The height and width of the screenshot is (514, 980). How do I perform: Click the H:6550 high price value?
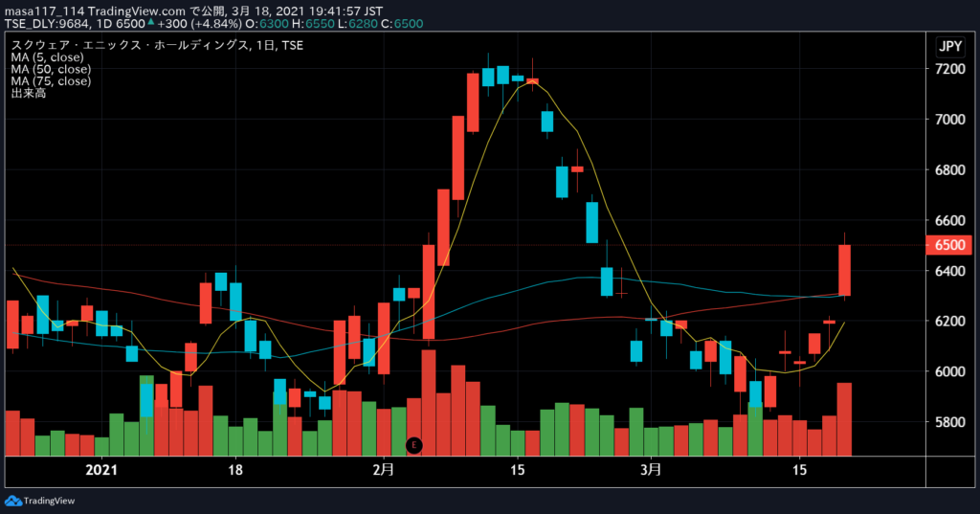tap(313, 24)
